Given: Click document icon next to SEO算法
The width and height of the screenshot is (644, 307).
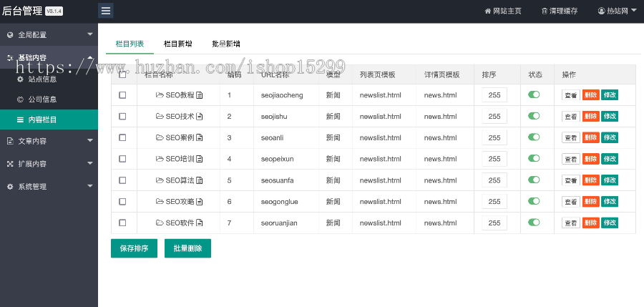Looking at the screenshot, I should (x=200, y=180).
